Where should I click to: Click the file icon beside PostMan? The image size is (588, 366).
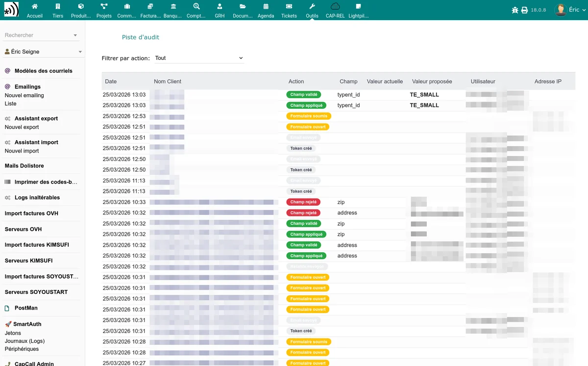(x=7, y=308)
